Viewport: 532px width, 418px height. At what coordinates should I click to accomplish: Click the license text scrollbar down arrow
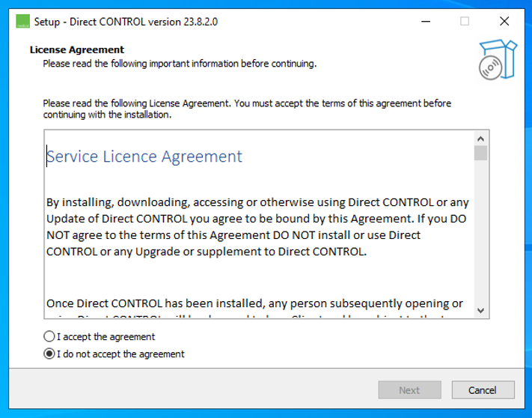(x=480, y=310)
